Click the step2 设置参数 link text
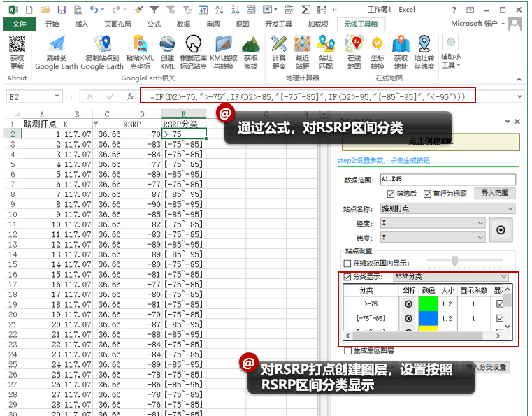Screen dimensions: 532x416 point(383,161)
